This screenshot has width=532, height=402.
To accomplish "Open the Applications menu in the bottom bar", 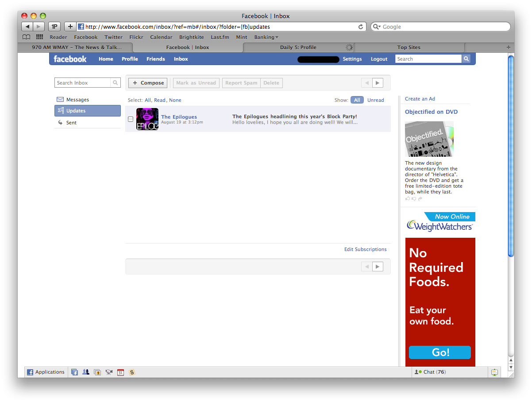I will (46, 372).
